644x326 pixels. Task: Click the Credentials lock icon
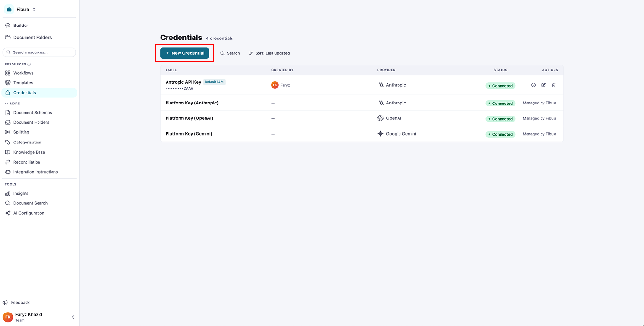click(x=8, y=93)
